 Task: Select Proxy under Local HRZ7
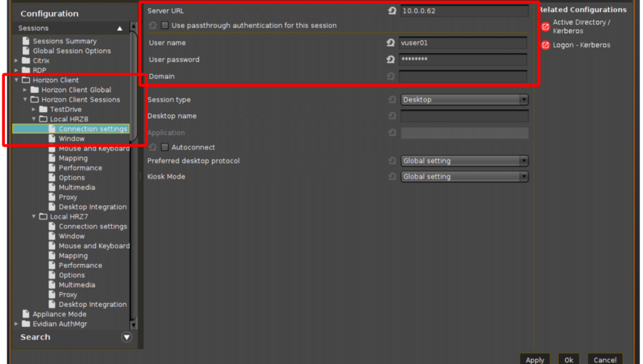68,295
